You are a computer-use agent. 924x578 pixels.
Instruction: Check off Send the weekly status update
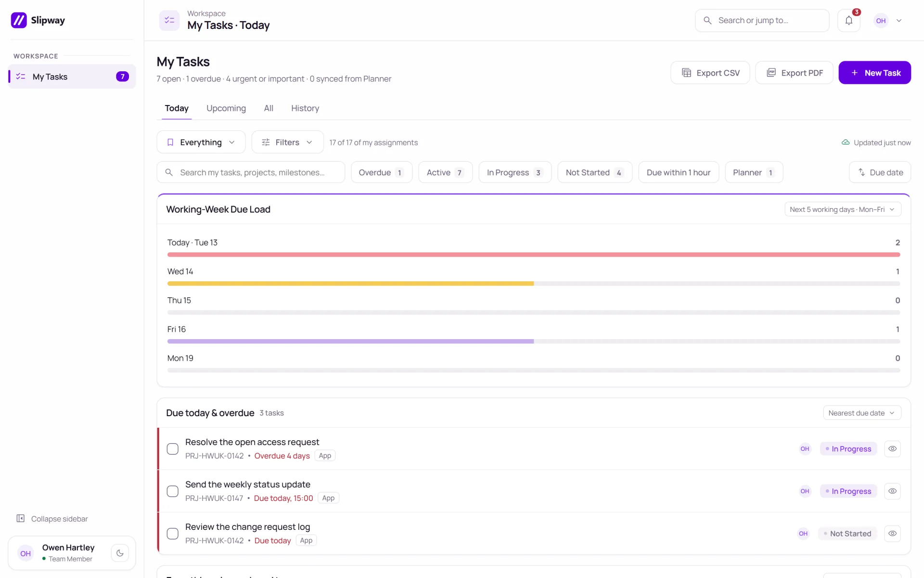pos(173,491)
